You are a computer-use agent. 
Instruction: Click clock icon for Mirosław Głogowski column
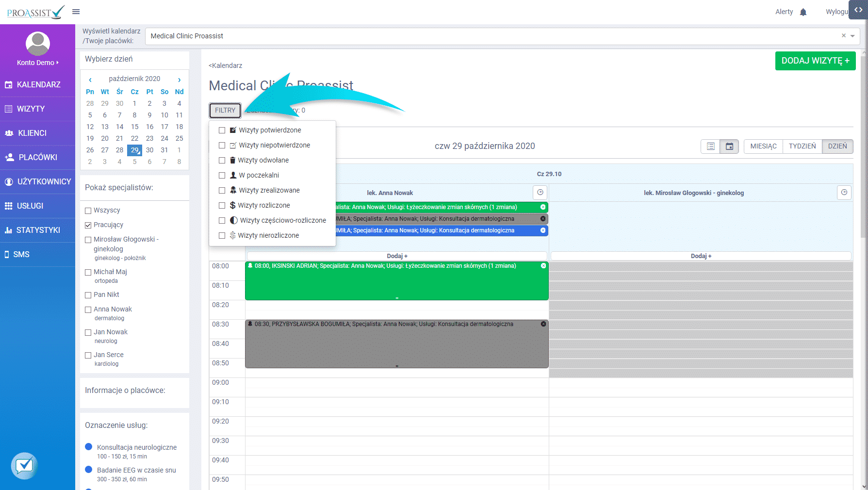pos(844,193)
